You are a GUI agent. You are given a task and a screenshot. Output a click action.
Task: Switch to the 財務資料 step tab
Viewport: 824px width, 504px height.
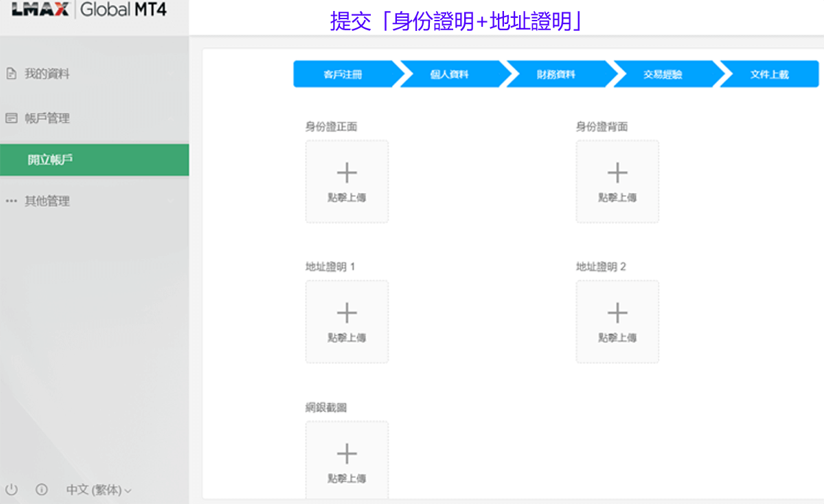point(556,74)
